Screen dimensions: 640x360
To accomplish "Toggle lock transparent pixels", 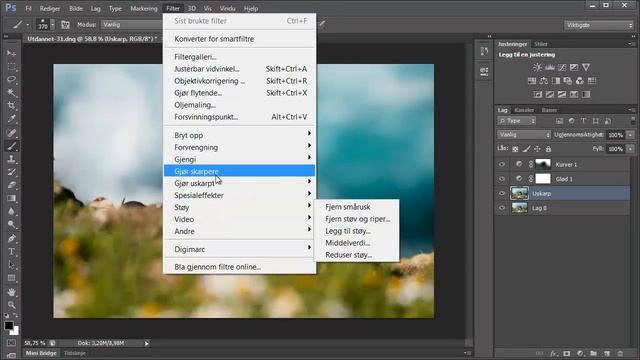I will click(516, 149).
